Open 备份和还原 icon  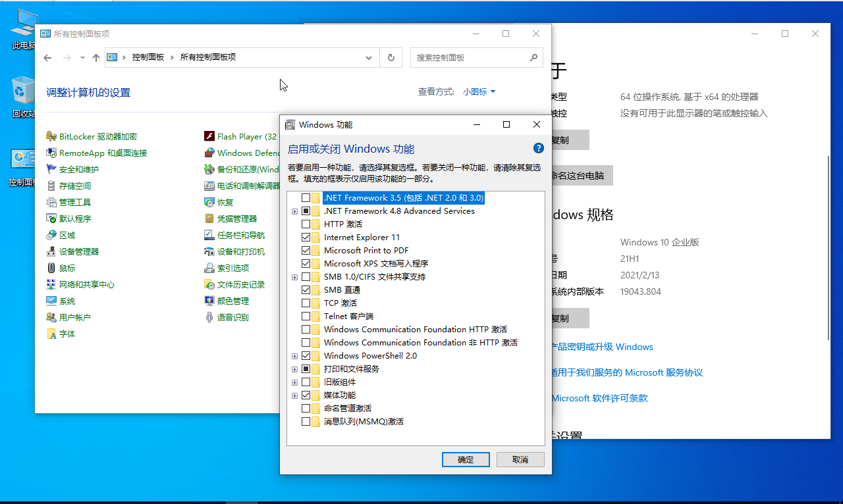pyautogui.click(x=209, y=169)
